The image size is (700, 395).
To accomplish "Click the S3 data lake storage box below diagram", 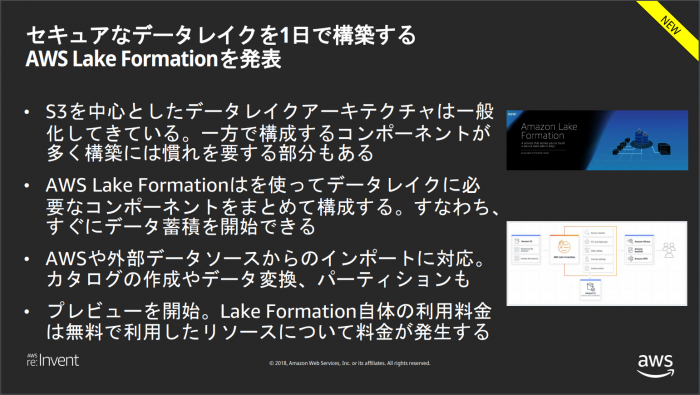I will click(590, 290).
